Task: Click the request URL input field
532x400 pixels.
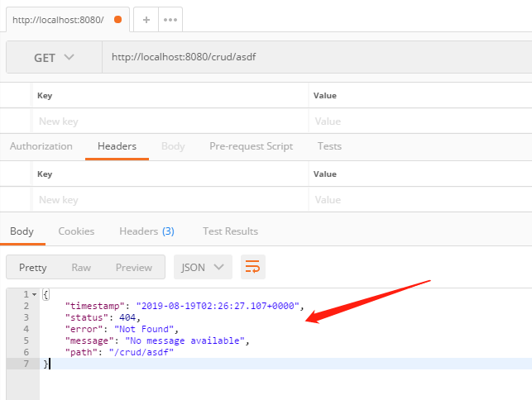Action: click(x=314, y=58)
